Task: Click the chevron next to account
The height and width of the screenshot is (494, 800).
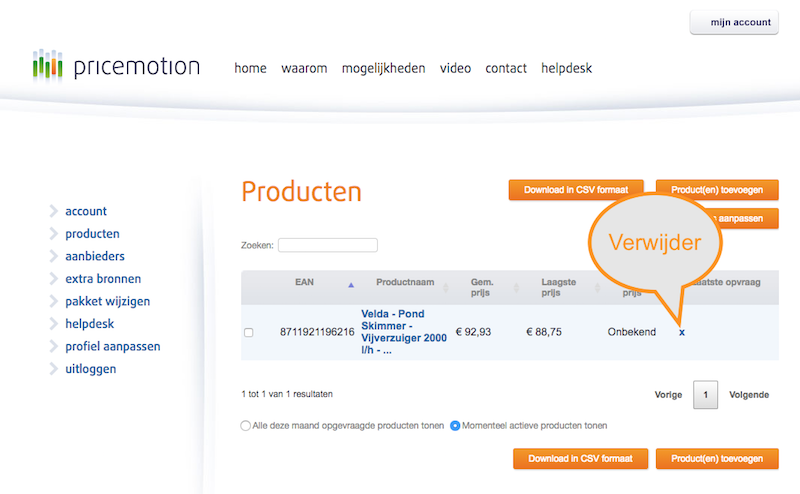Action: coord(54,211)
